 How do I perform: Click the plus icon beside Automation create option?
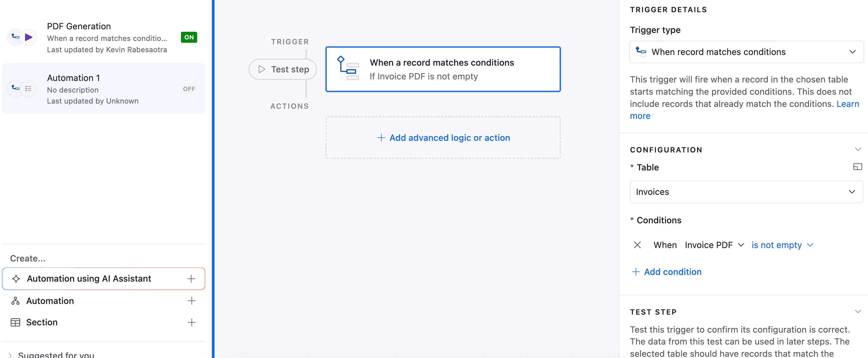pyautogui.click(x=191, y=301)
